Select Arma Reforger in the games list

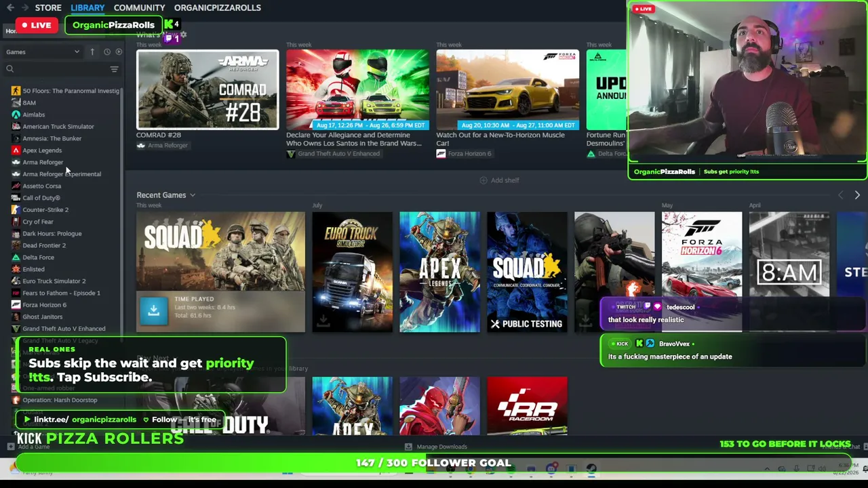click(x=43, y=162)
